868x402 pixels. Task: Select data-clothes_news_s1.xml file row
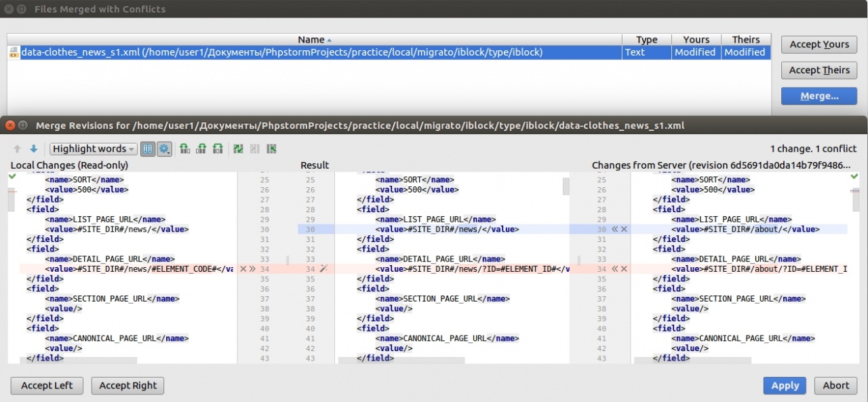[x=389, y=52]
